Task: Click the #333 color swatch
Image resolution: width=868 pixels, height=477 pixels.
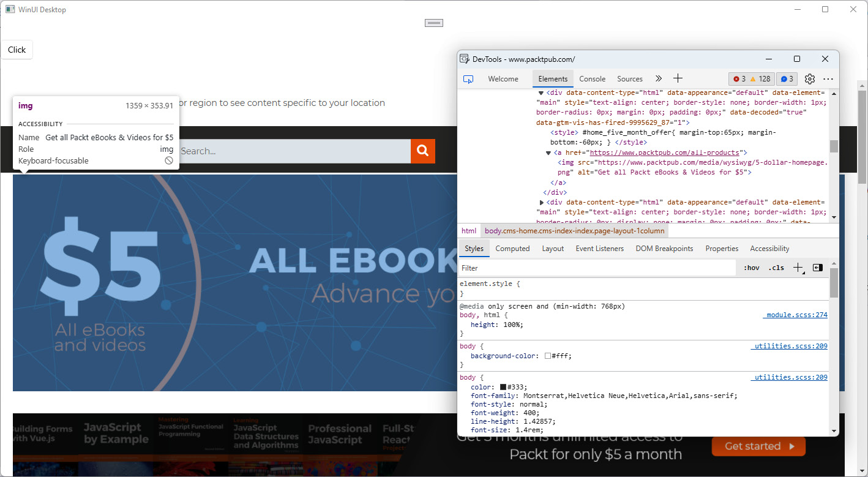Action: (x=503, y=387)
